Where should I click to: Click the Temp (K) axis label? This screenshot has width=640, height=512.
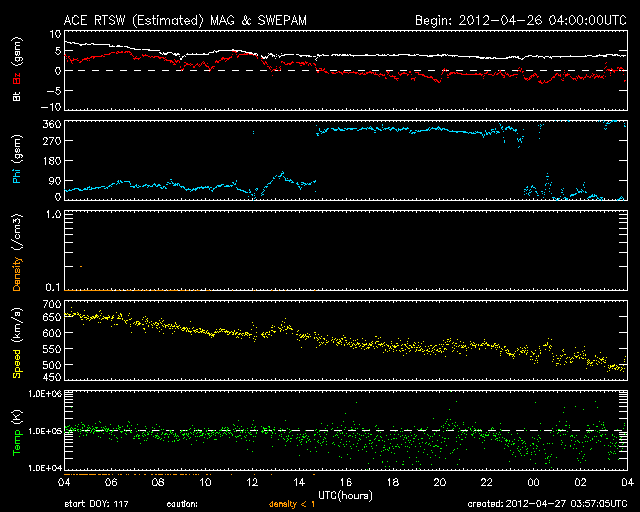(x=17, y=431)
